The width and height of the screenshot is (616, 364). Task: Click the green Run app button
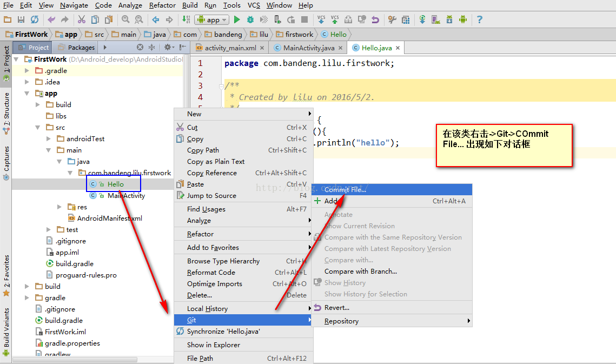click(236, 19)
